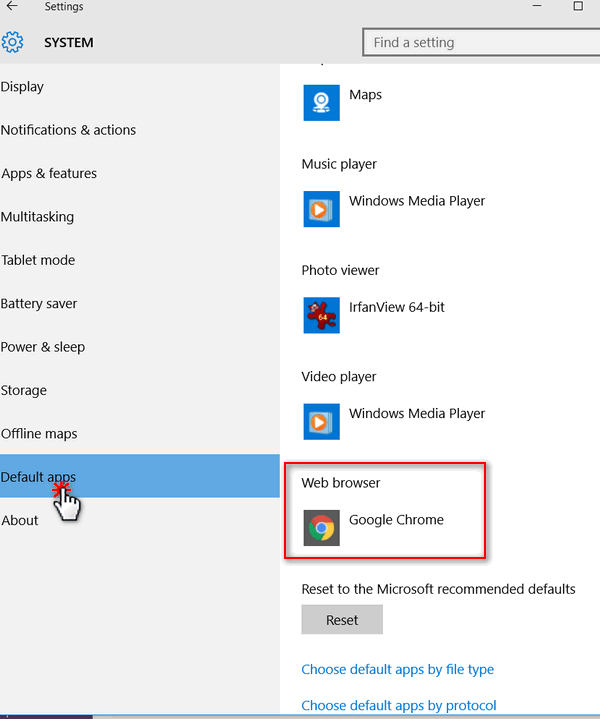
Task: Click Windows Media Player icon under Video player
Action: 321,421
